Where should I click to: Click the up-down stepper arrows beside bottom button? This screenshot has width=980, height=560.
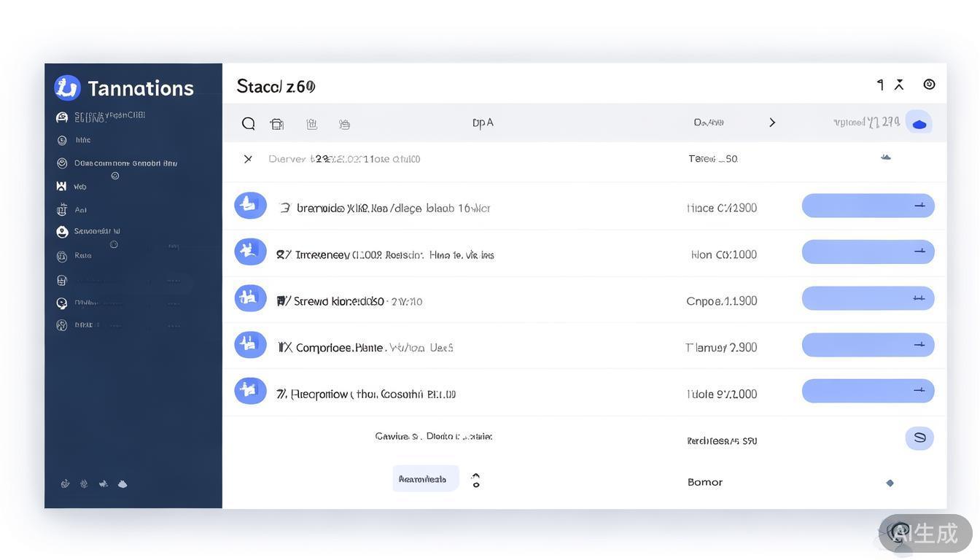476,481
